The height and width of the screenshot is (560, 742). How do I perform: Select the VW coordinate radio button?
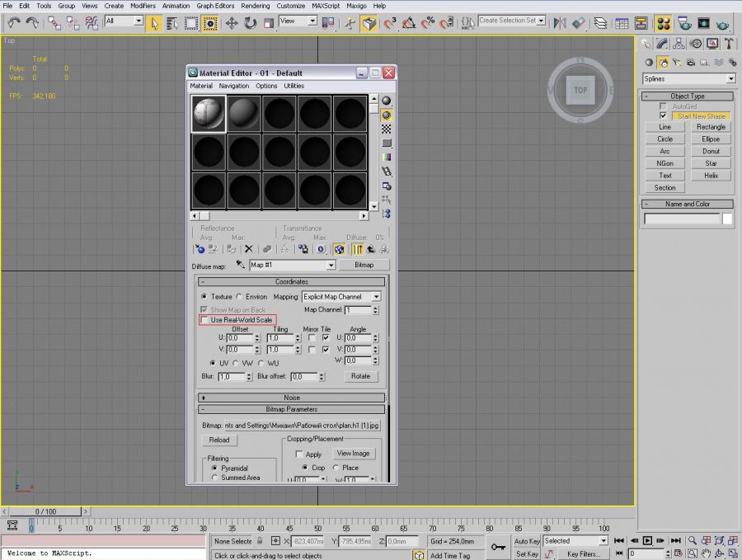tap(236, 363)
